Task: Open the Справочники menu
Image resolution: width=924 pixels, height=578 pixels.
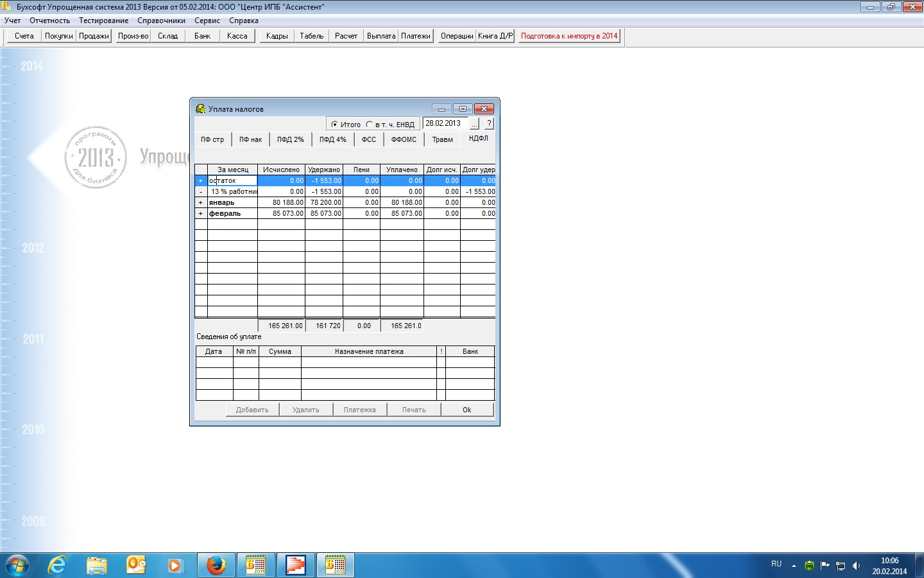Action: (x=161, y=21)
